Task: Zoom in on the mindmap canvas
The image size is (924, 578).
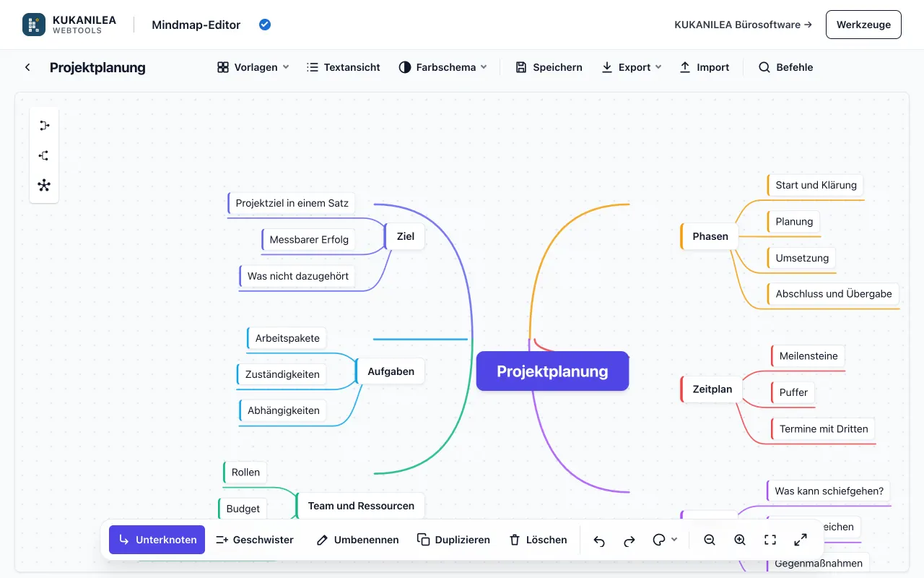Action: tap(740, 540)
